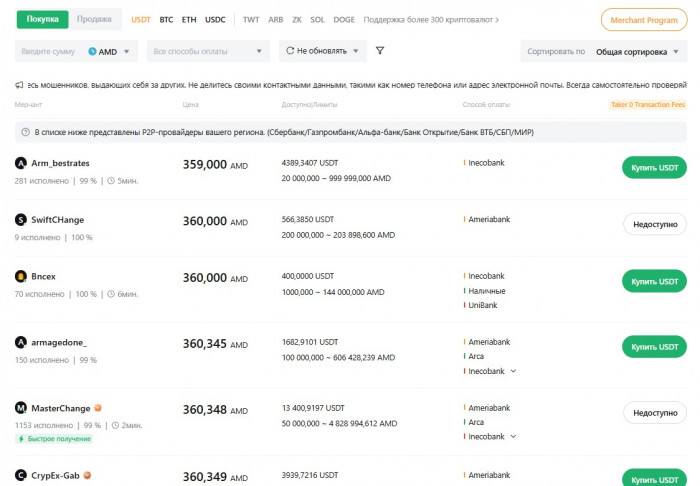
Task: Click the SwiftCHange avatar icon
Action: (21, 220)
